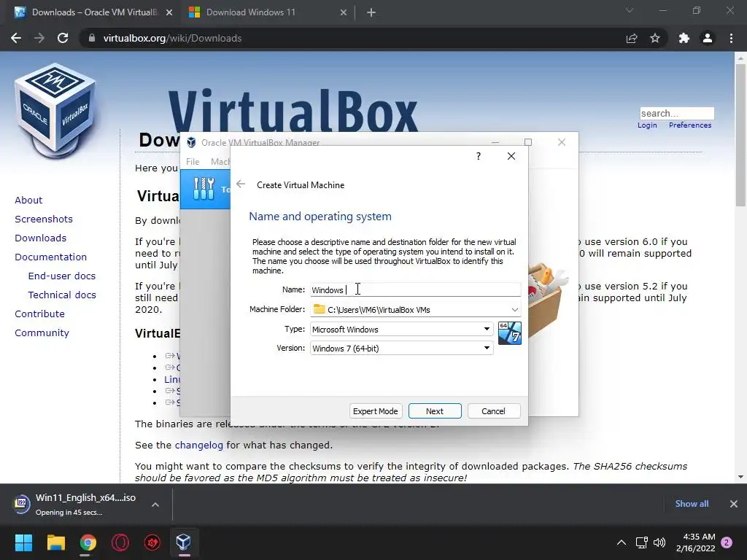The height and width of the screenshot is (560, 747).
Task: Reload the current page
Action: (x=63, y=38)
